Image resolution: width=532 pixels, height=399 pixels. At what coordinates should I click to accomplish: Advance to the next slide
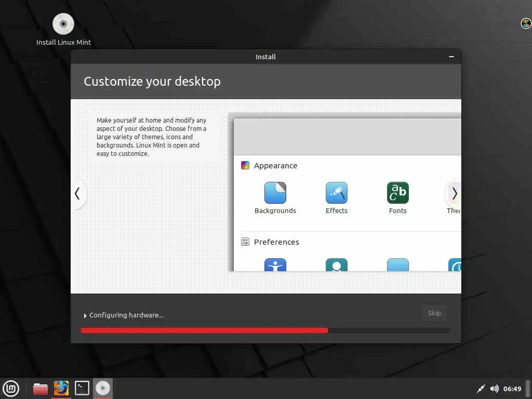pos(454,194)
